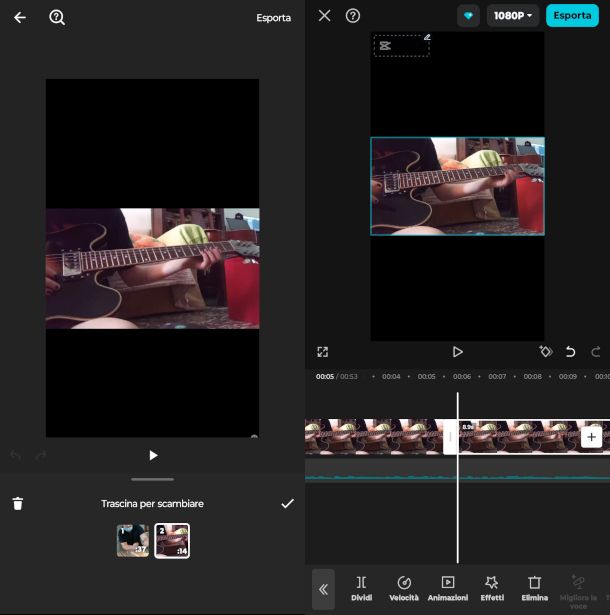Delete clip using the trash icon
Image resolution: width=610 pixels, height=615 pixels.
point(18,504)
